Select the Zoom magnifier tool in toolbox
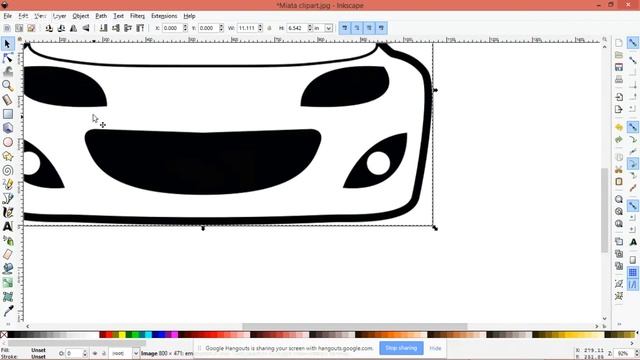 [7, 86]
